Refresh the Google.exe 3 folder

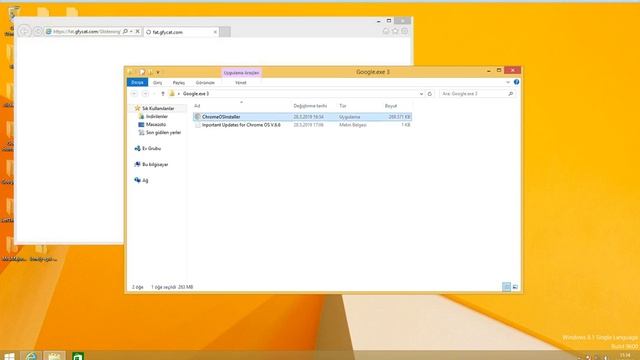coord(429,94)
